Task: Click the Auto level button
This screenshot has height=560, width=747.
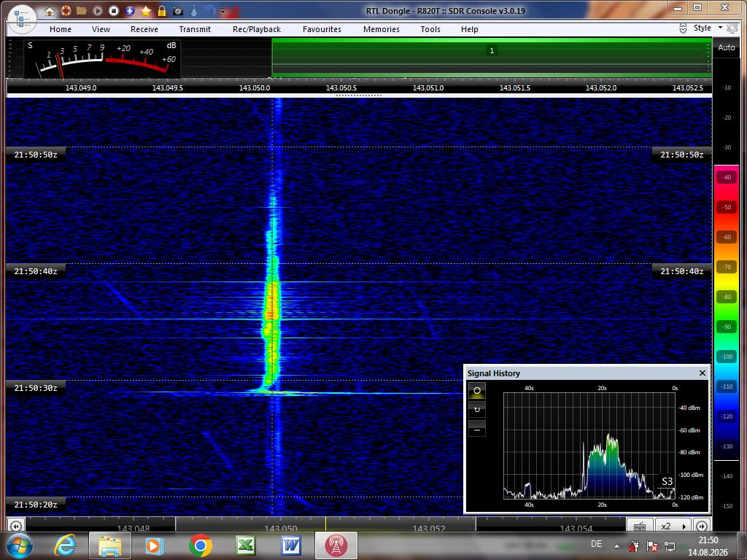Action: point(727,47)
